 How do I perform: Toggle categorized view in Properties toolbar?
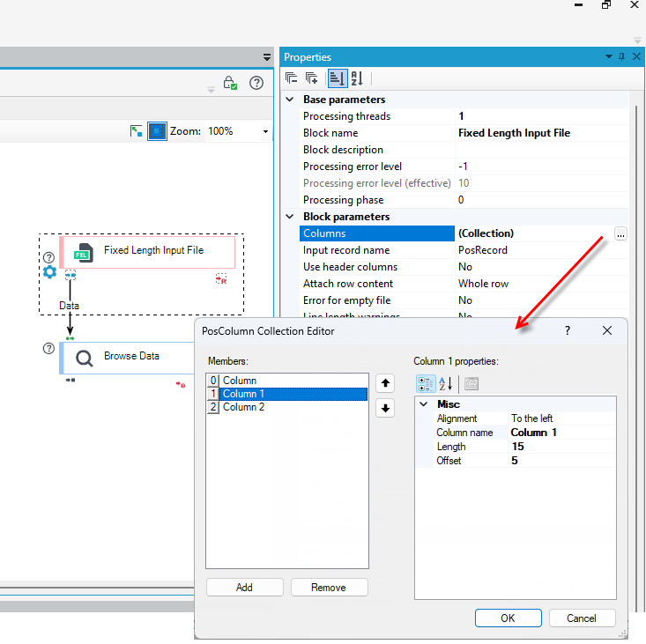[338, 78]
